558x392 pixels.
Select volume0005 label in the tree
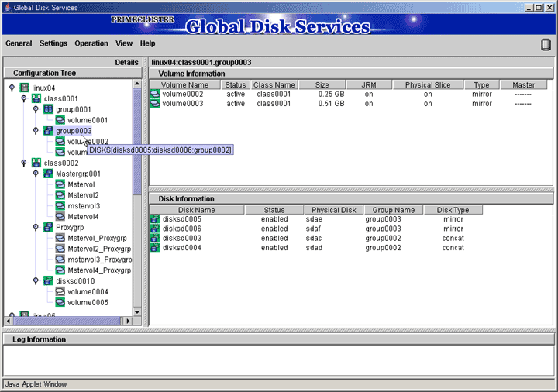tap(88, 302)
